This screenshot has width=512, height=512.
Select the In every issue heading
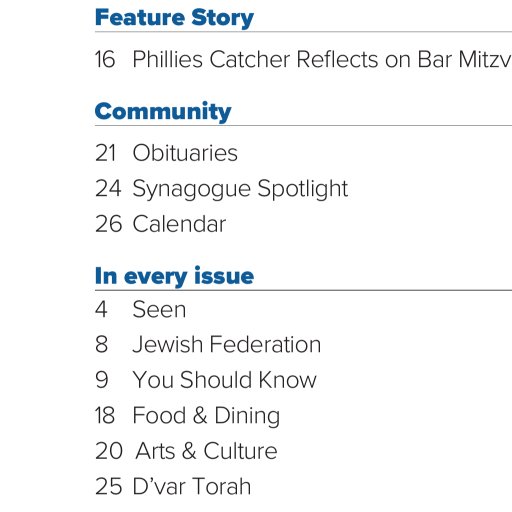point(174,276)
